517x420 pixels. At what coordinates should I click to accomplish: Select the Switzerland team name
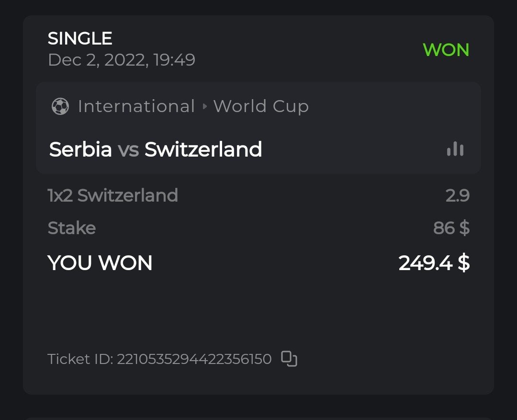[203, 149]
